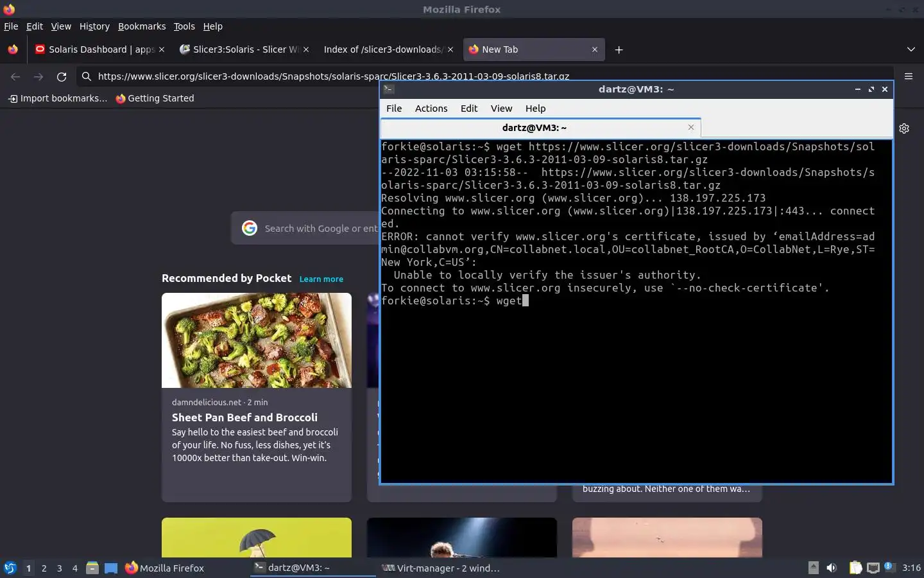This screenshot has width=924, height=578.
Task: Open the wired network tray icon
Action: point(873,567)
